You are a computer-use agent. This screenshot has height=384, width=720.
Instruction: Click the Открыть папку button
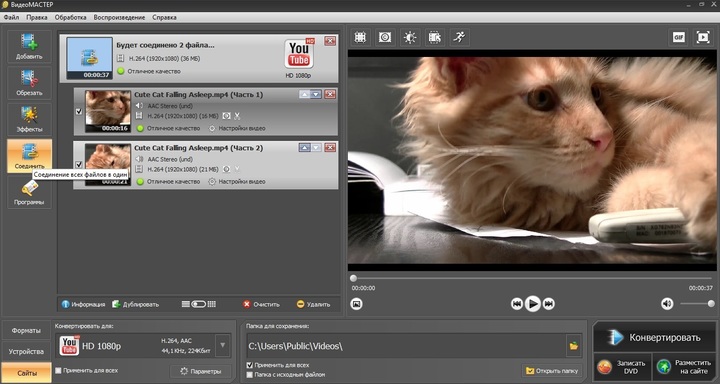click(551, 370)
